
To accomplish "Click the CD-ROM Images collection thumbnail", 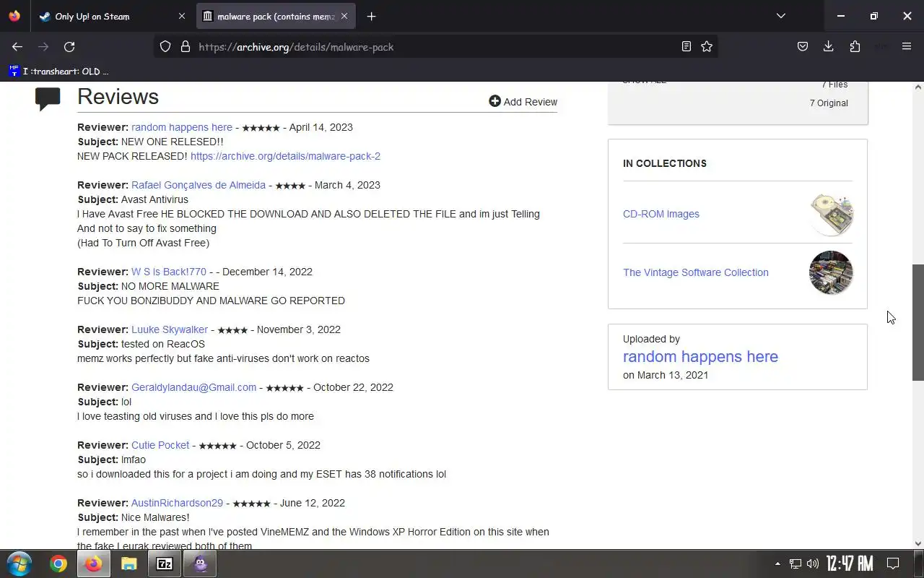I will click(831, 214).
